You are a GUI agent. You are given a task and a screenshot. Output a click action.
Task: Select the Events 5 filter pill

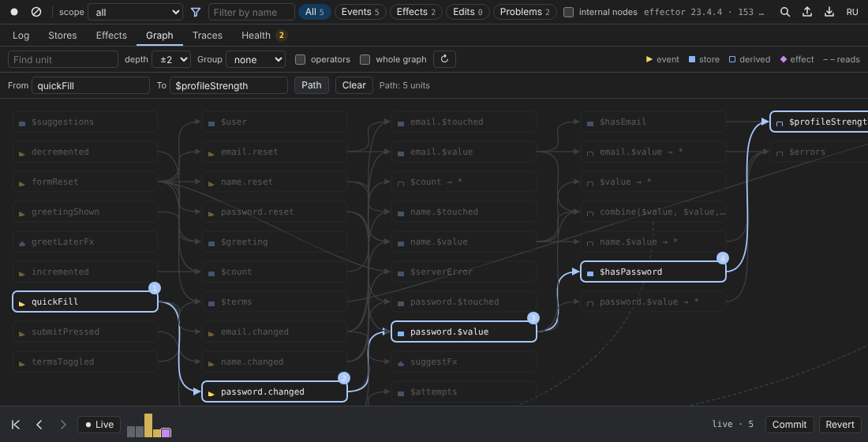(361, 12)
